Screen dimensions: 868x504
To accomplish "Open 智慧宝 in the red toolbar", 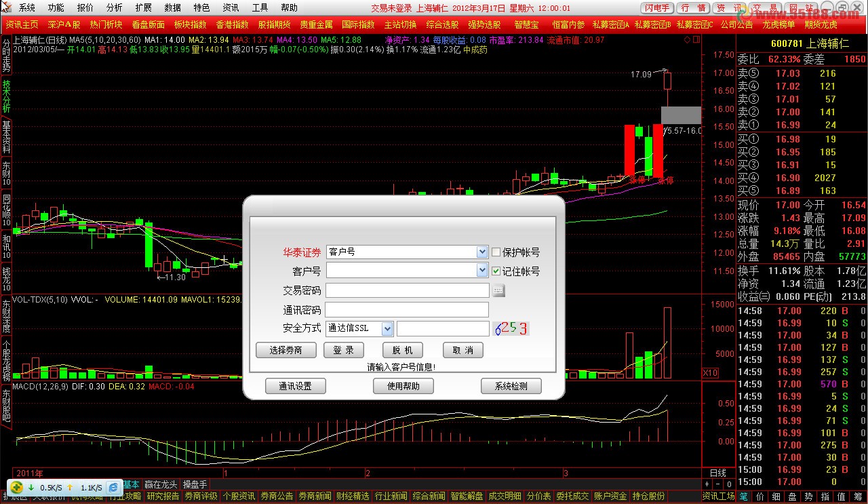I will 526,24.
